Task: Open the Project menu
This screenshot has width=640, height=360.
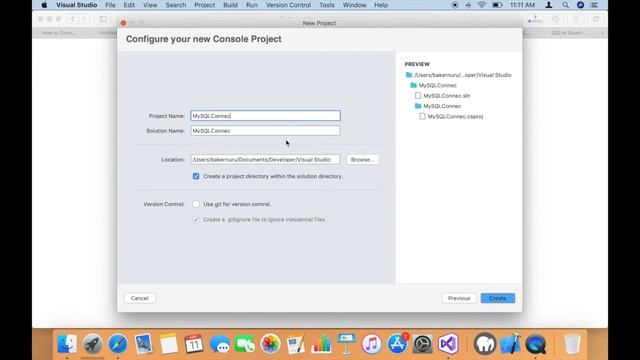Action: (204, 5)
